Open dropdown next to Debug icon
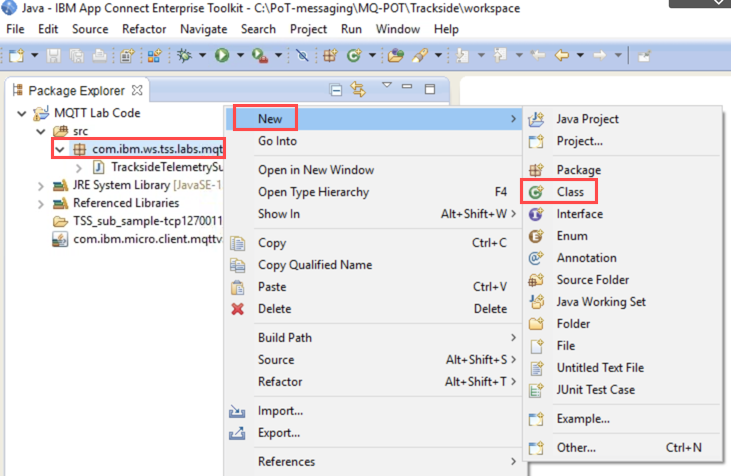 pos(202,55)
